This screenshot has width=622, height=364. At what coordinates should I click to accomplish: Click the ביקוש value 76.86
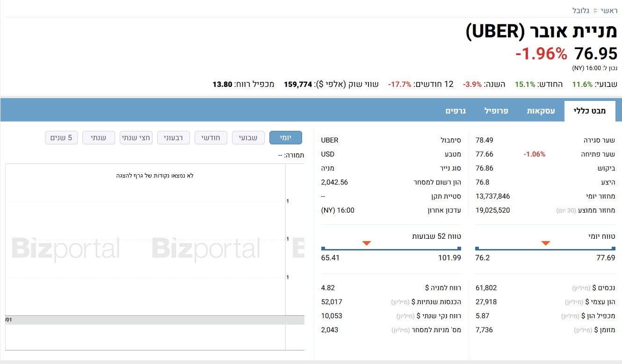tap(485, 168)
